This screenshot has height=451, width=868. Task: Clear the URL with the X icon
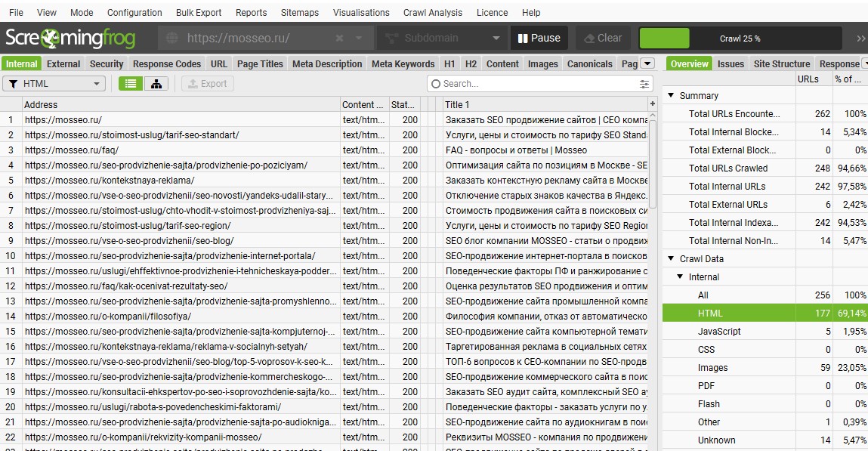coord(339,39)
